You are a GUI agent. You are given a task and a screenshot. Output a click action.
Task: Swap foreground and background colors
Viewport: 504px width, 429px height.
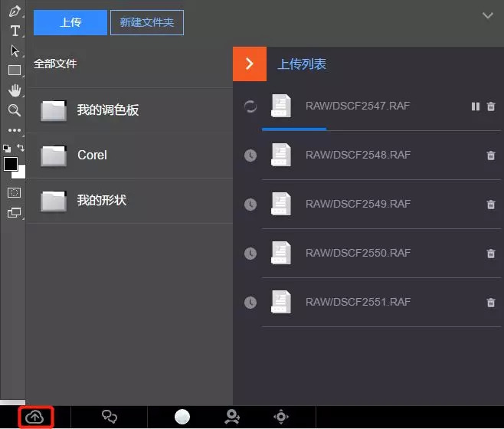tap(21, 148)
